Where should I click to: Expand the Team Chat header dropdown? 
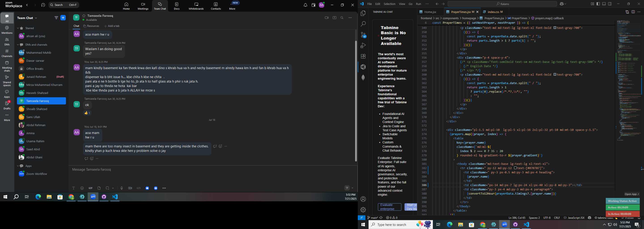[x=36, y=18]
